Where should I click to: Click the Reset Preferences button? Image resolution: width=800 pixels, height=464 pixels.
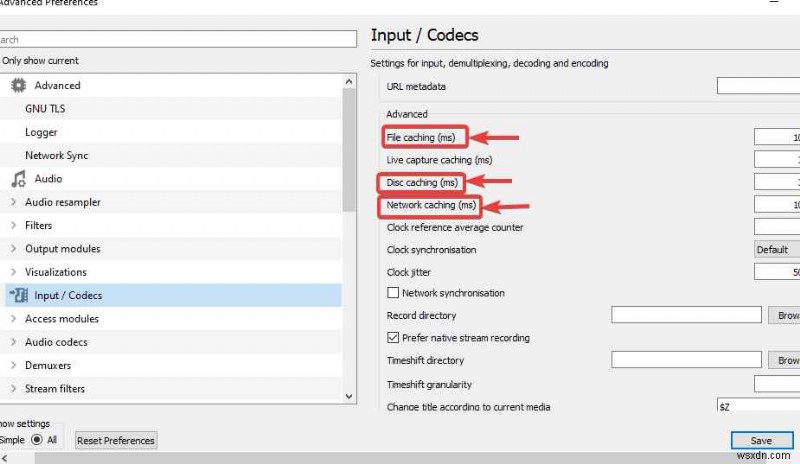[116, 440]
